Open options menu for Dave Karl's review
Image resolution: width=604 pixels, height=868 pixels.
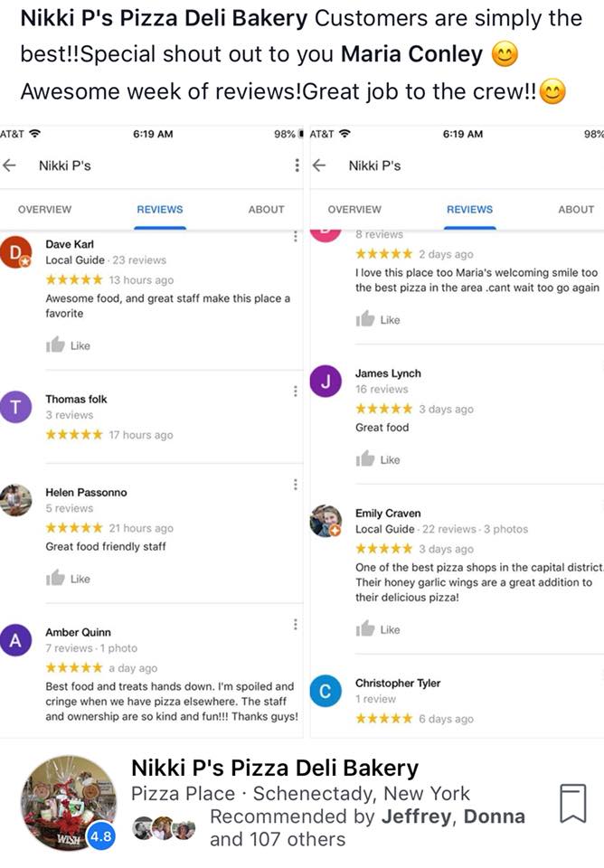tap(295, 237)
